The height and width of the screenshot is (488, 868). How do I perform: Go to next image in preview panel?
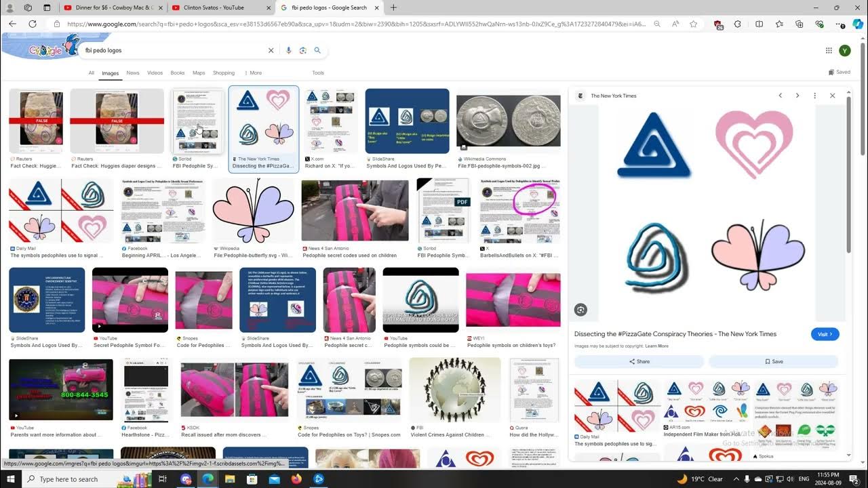797,96
